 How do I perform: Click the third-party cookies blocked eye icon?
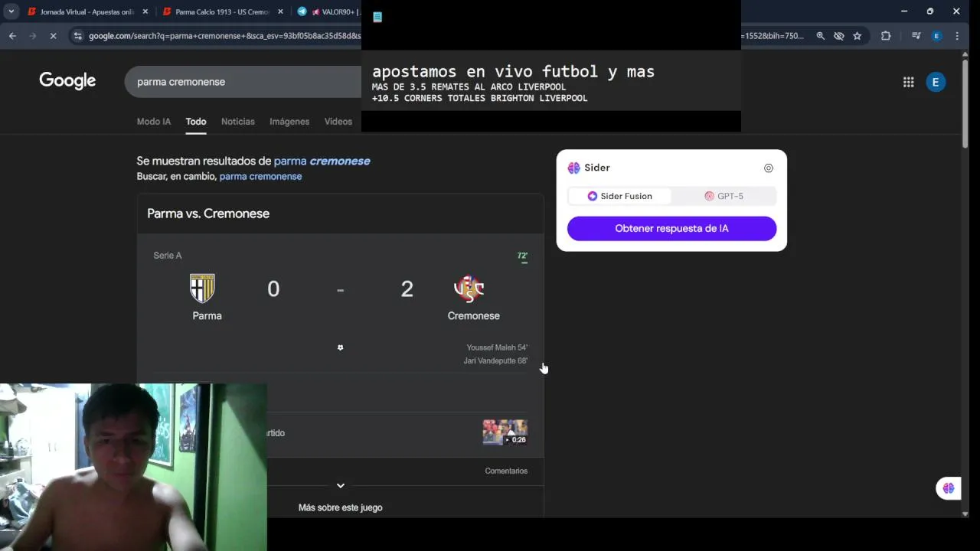(838, 36)
